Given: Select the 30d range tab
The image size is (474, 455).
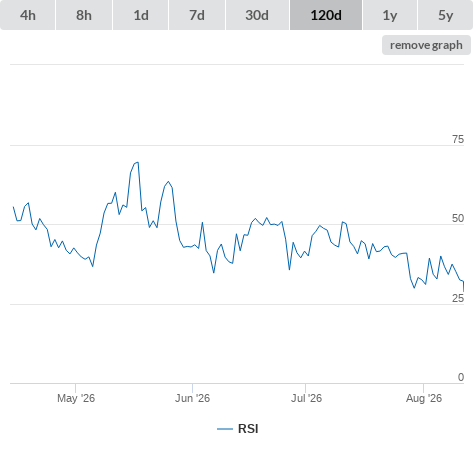Looking at the screenshot, I should click(x=257, y=15).
